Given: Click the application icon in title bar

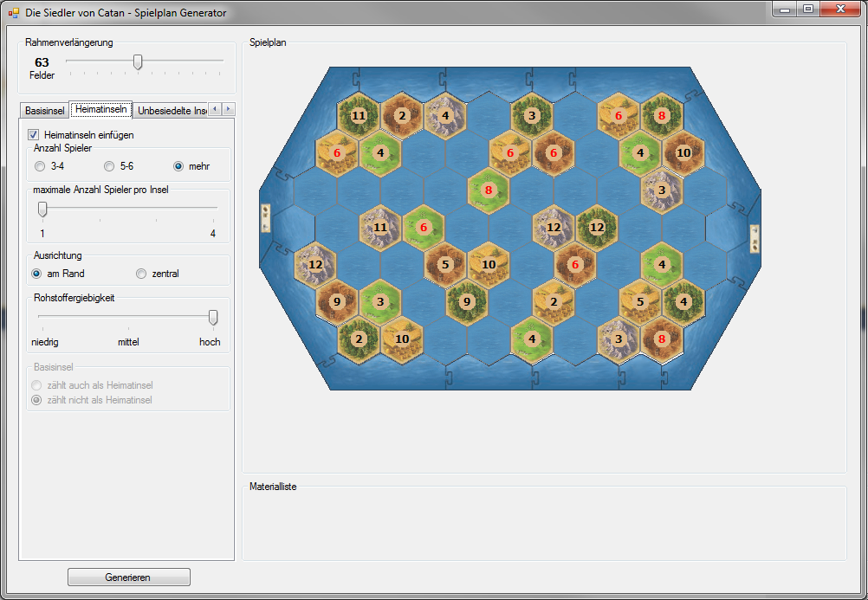Looking at the screenshot, I should click(14, 13).
